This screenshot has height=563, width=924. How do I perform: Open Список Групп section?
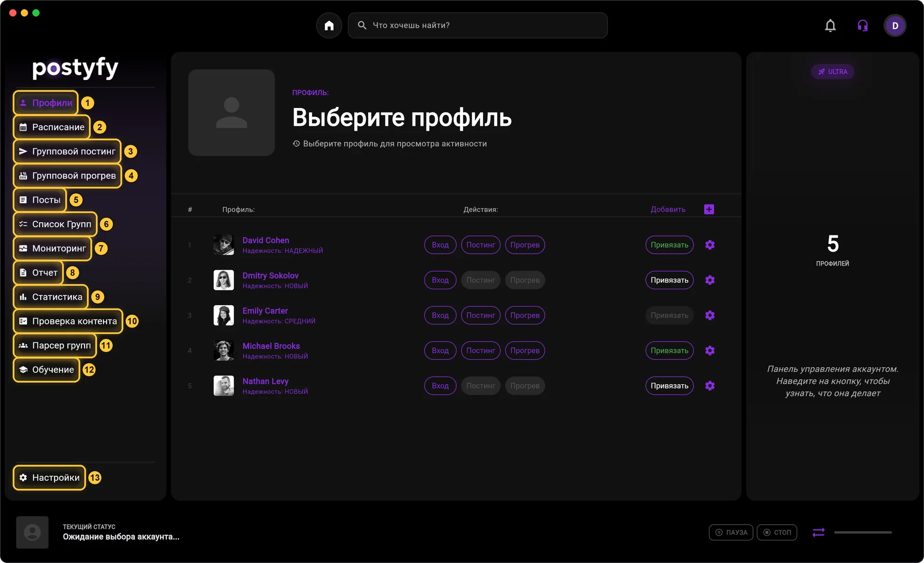click(x=55, y=224)
